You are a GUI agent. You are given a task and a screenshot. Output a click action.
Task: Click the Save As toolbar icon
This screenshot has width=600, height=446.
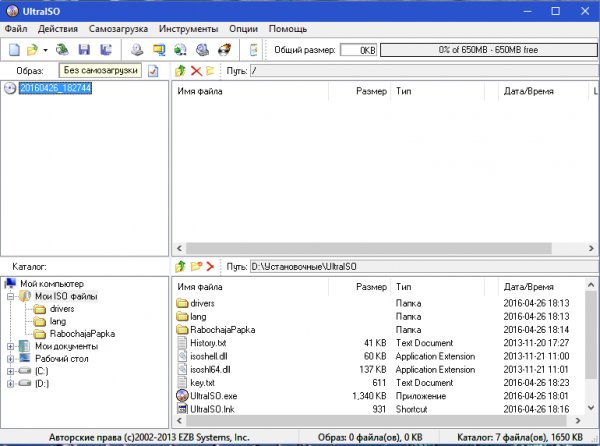click(x=106, y=50)
